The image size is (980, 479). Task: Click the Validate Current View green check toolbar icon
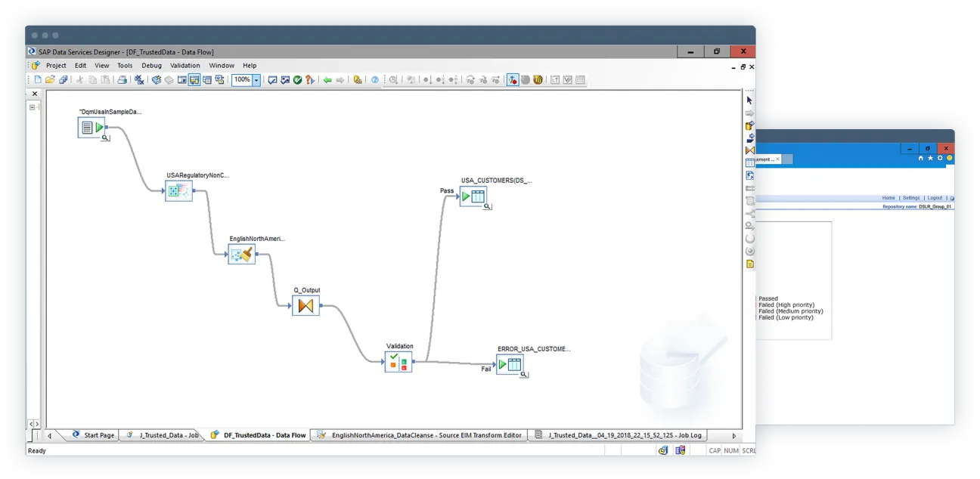click(x=297, y=79)
